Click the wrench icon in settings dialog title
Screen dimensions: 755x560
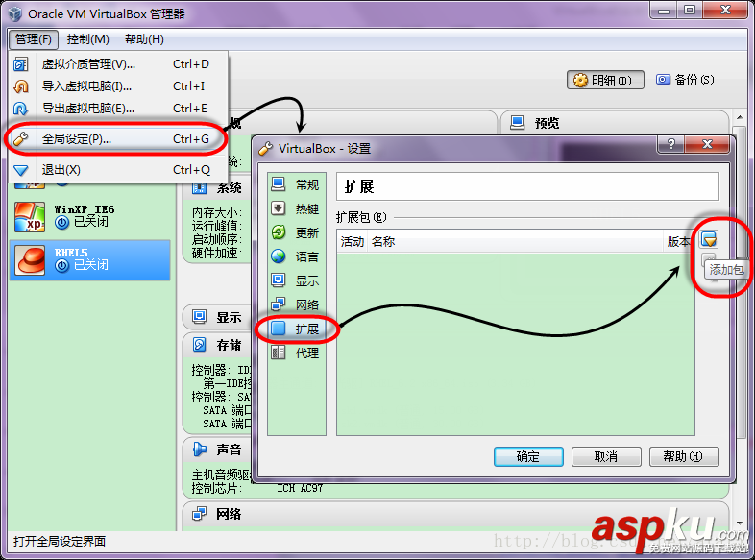click(x=265, y=149)
